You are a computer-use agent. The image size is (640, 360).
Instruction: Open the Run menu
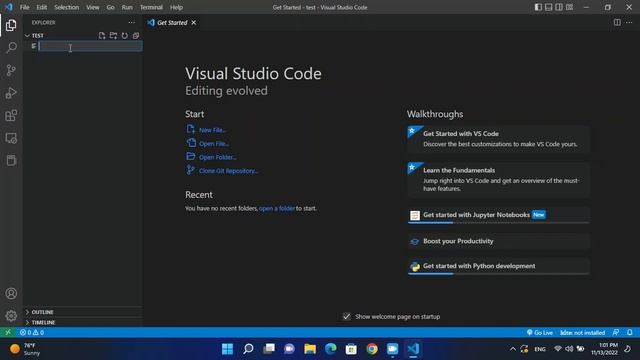click(x=127, y=7)
